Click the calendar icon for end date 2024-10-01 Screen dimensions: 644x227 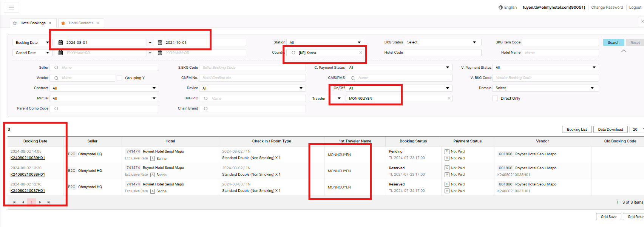(x=160, y=43)
